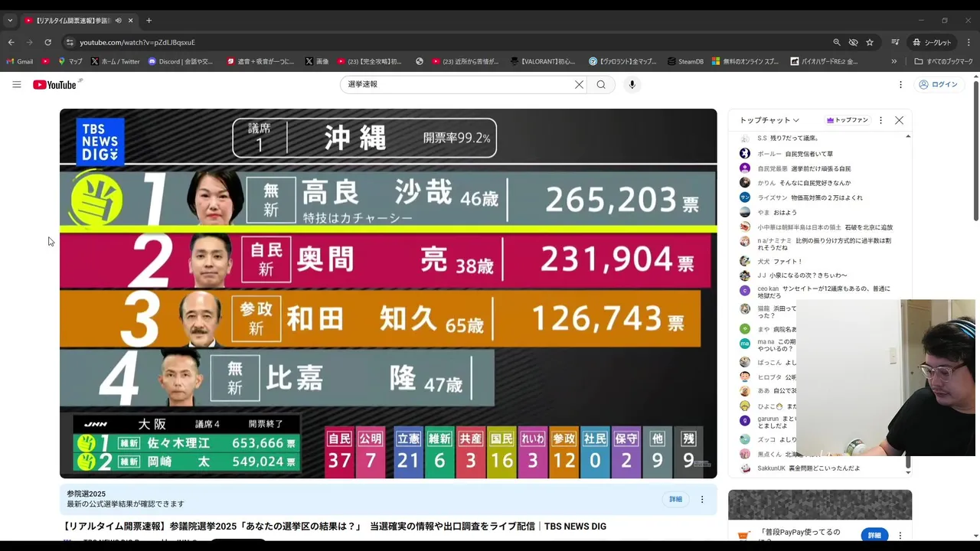
Task: Open three-dot menu on the 参院選2025 panel
Action: point(702,499)
